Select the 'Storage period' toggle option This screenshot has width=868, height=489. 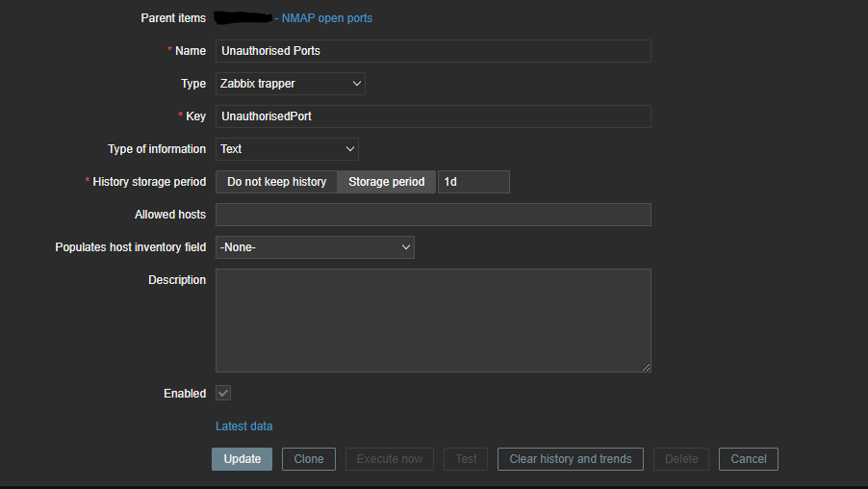click(x=387, y=182)
